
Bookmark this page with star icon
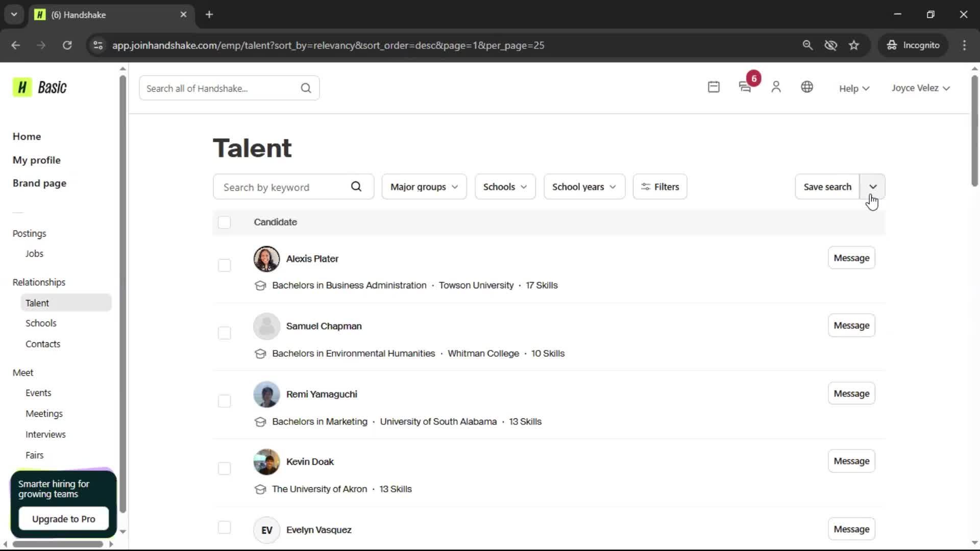pos(854,45)
